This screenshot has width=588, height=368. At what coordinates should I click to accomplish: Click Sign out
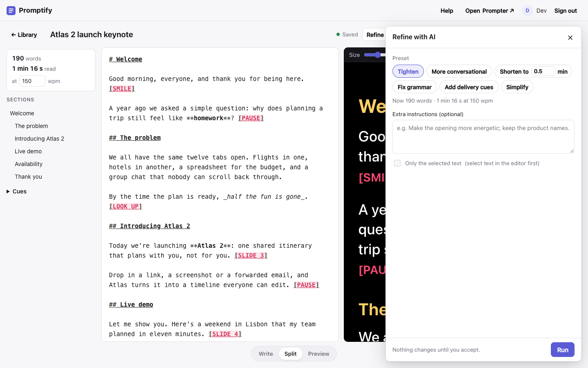coord(566,11)
